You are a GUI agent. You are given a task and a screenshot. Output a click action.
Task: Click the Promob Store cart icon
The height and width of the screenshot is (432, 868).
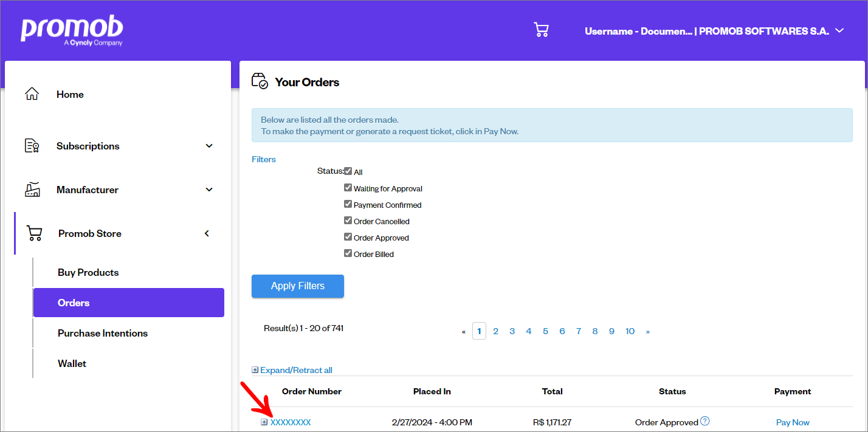coord(34,233)
